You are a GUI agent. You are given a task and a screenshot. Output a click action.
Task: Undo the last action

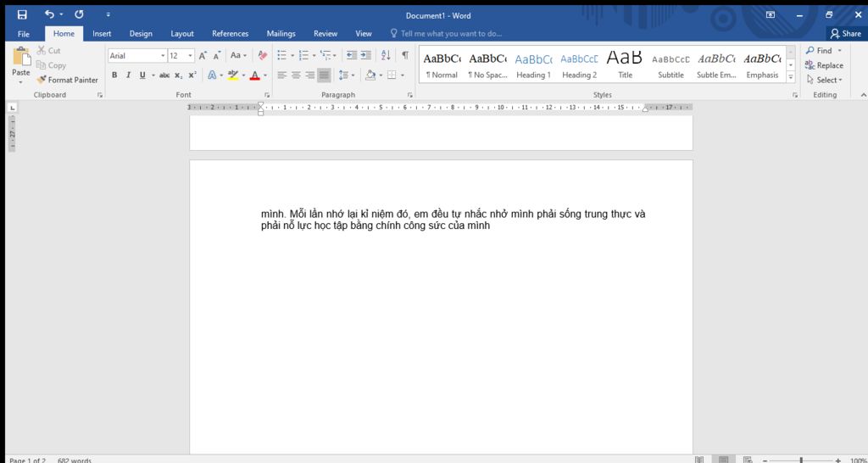coord(50,15)
